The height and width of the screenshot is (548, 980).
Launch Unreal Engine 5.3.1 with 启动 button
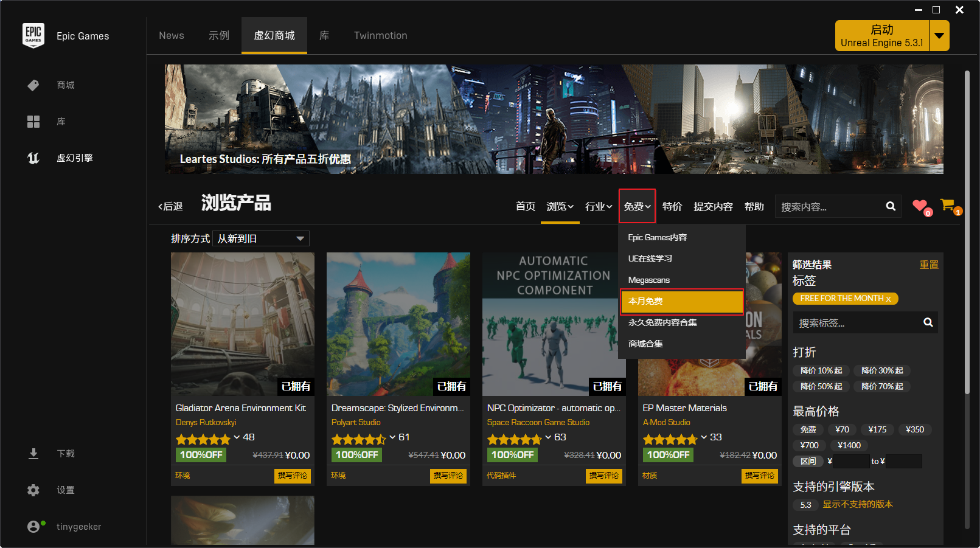pyautogui.click(x=882, y=36)
